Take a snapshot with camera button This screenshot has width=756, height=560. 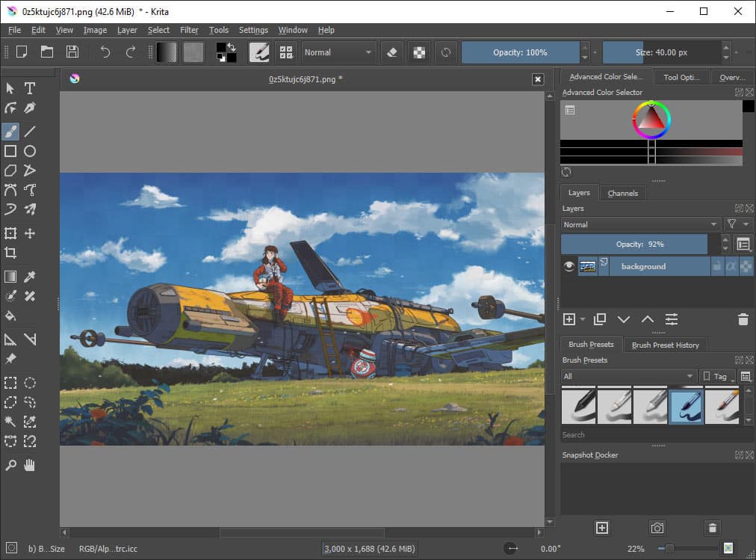[657, 528]
